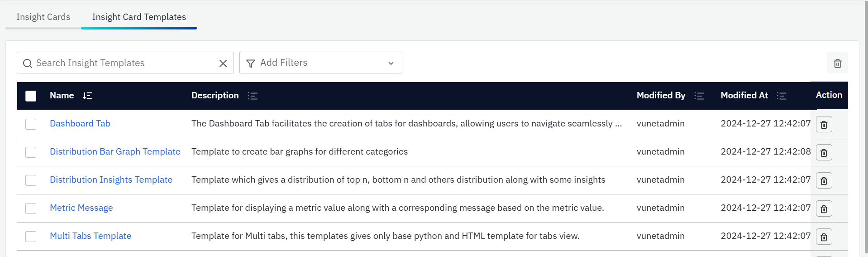Sort by Name column sort icon

(88, 96)
